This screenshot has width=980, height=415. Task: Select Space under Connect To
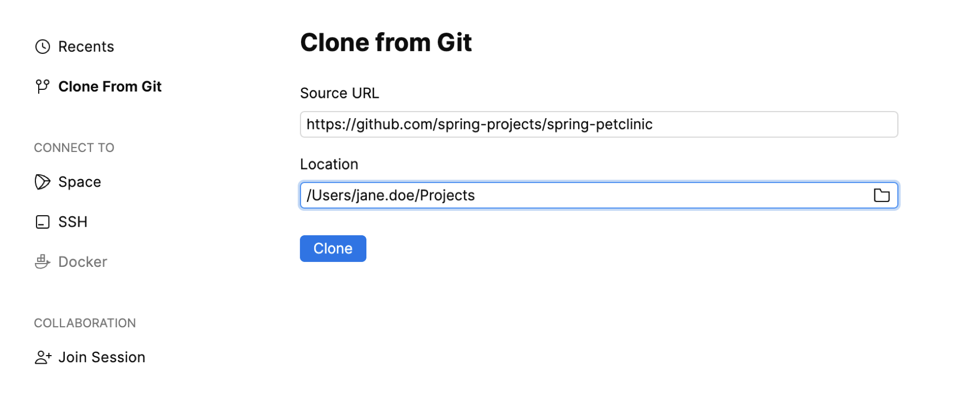click(x=79, y=182)
